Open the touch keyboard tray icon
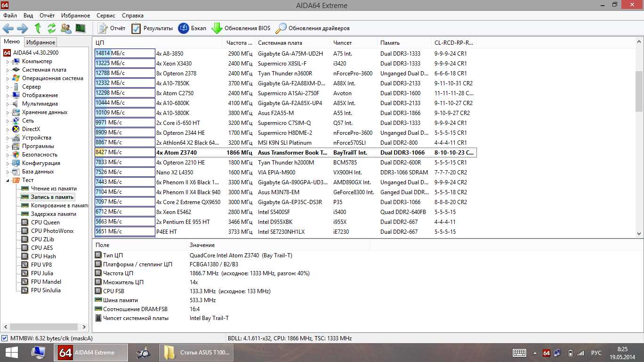This screenshot has width=644, height=362. pos(519,353)
